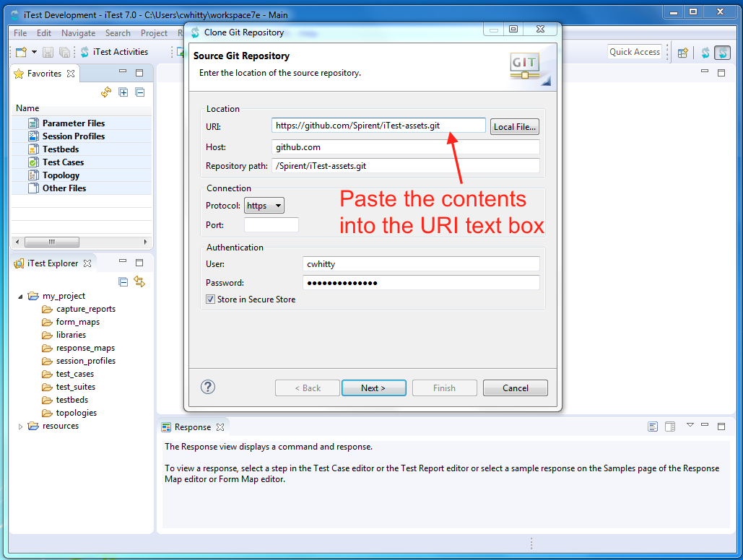
Task: Click the Save All toolbar icon
Action: click(64, 52)
